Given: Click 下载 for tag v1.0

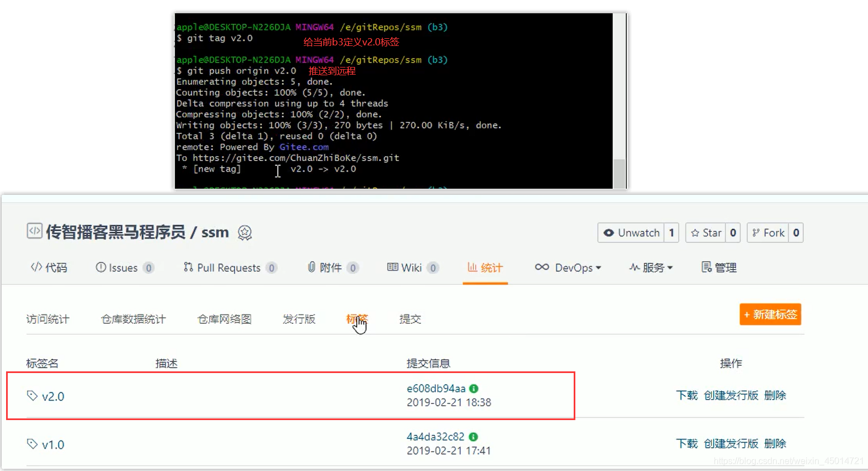Looking at the screenshot, I should pyautogui.click(x=687, y=443).
